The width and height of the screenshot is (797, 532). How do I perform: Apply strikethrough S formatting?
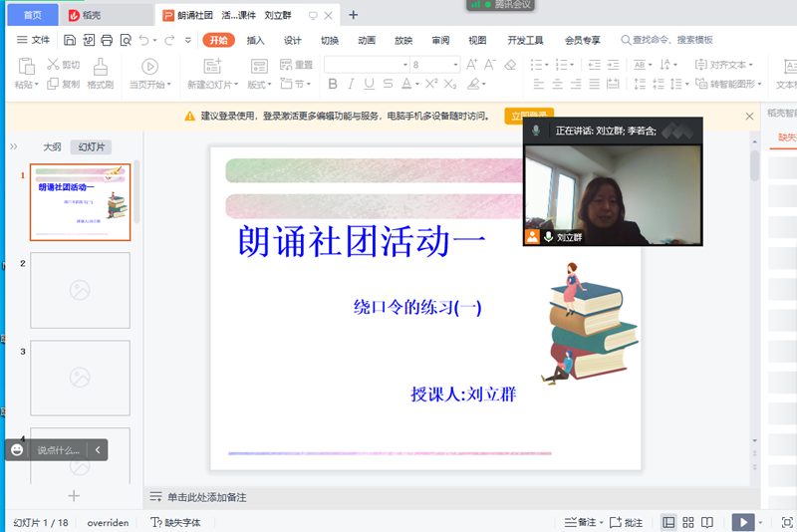(x=388, y=84)
